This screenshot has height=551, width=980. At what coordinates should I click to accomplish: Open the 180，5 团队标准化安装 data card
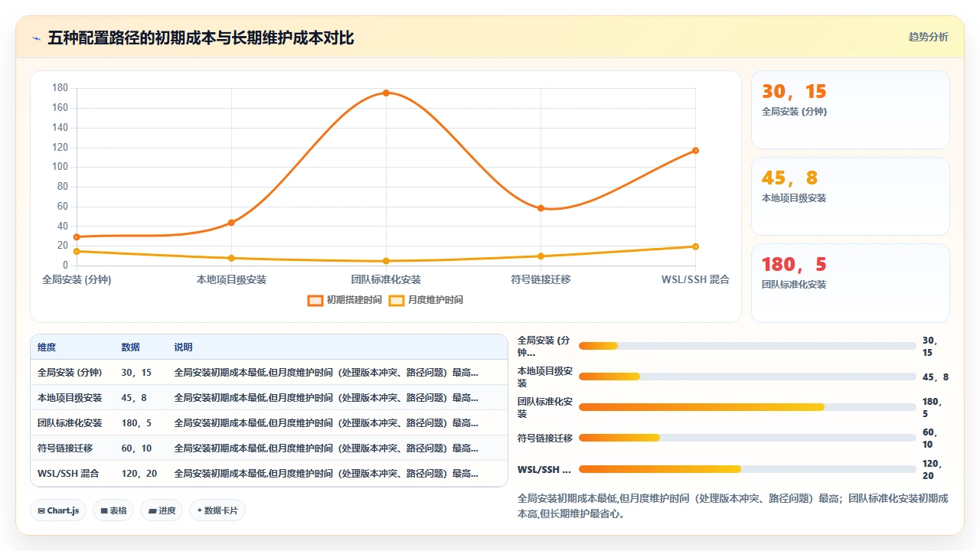pos(850,282)
